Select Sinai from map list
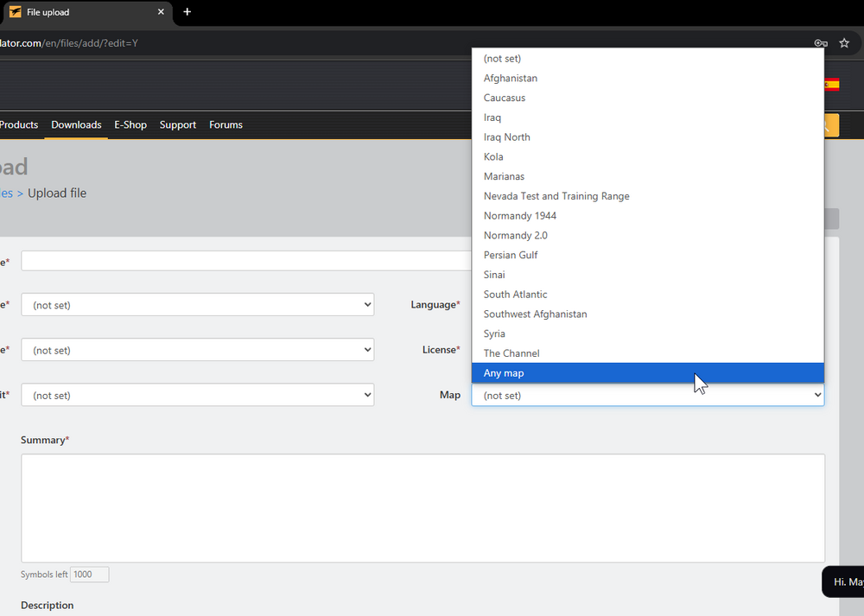 [x=648, y=275]
